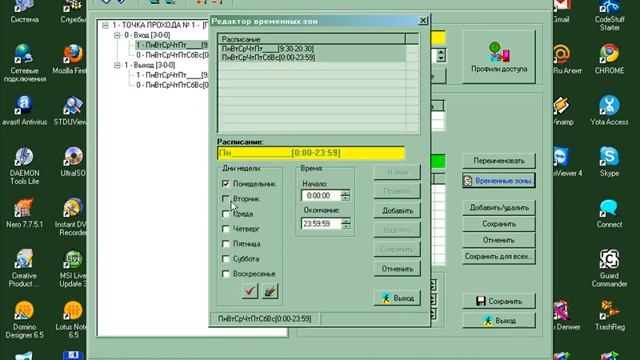640x360 pixels.
Task: Open Mozilla Firefox desktop icon
Action: coord(73,59)
